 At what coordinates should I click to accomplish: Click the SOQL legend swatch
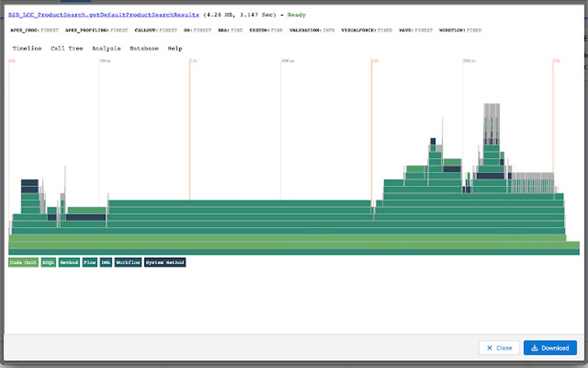(x=48, y=262)
